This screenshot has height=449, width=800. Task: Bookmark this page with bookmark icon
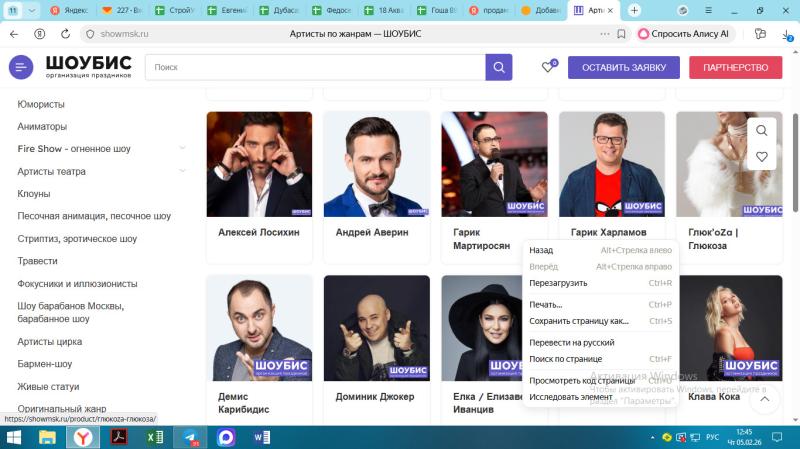(x=621, y=34)
